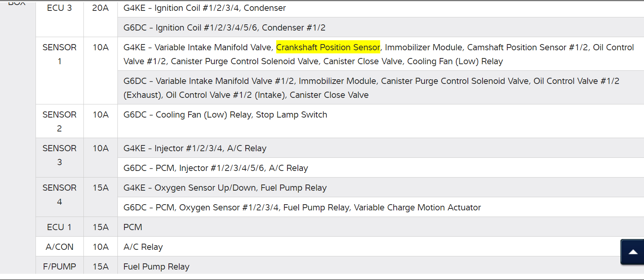Select the A/C Relay description in A/CON row
Image resolution: width=644 pixels, height=280 pixels.
[143, 247]
